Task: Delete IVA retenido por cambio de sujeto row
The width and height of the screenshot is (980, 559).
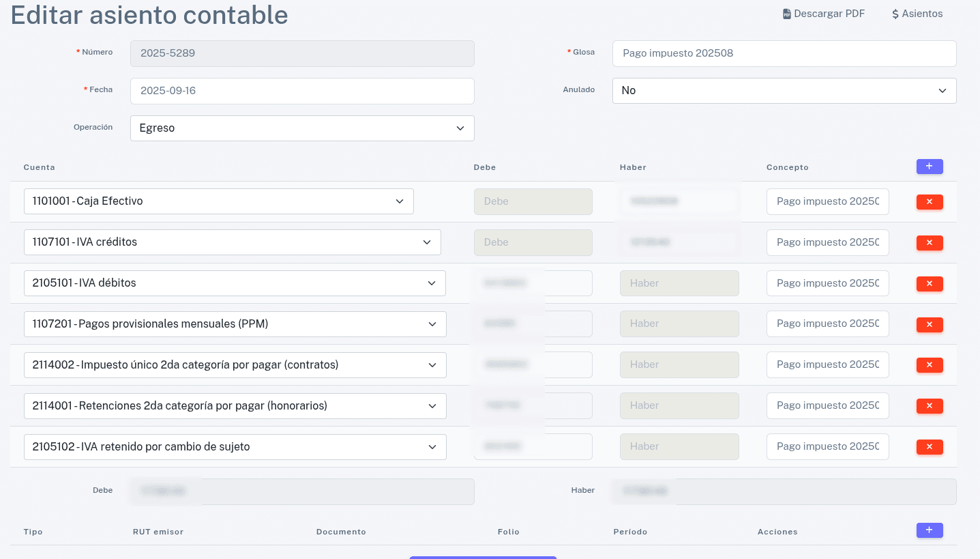Action: (x=929, y=448)
